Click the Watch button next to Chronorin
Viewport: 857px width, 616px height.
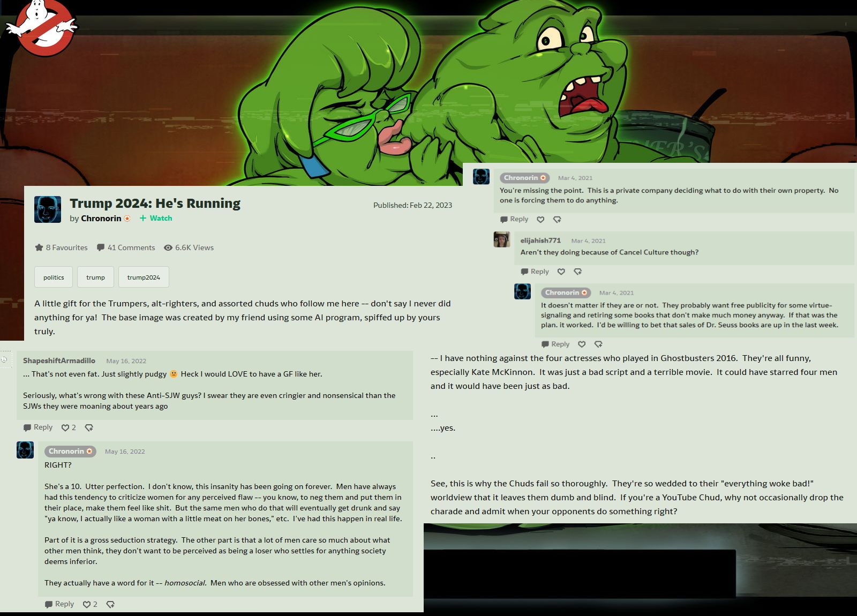[x=156, y=218]
